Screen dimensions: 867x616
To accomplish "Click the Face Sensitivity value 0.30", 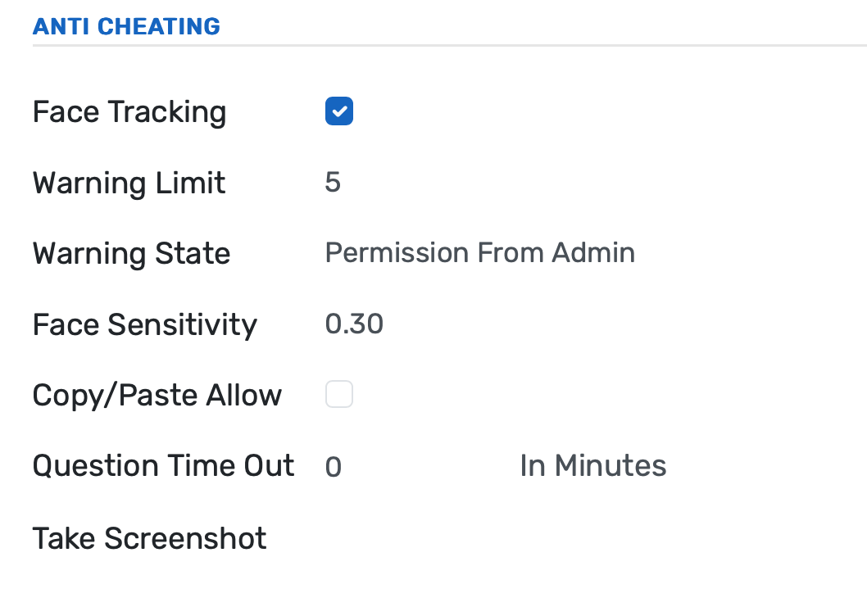I will pyautogui.click(x=354, y=324).
